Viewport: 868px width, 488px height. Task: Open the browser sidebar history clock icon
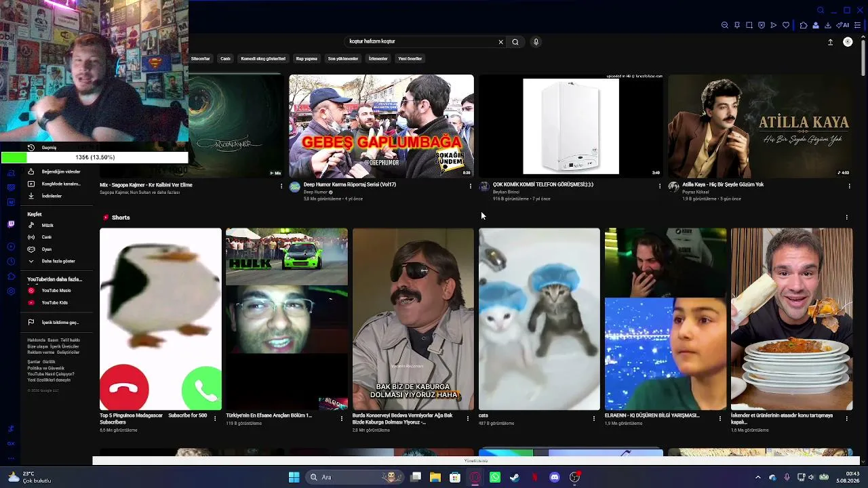click(11, 262)
